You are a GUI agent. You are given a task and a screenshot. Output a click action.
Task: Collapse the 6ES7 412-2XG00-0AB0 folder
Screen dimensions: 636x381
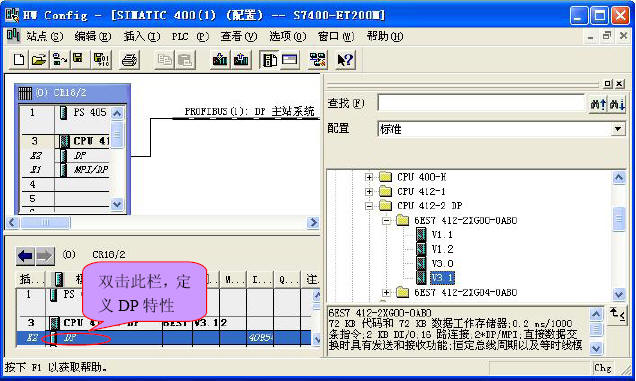pyautogui.click(x=386, y=221)
